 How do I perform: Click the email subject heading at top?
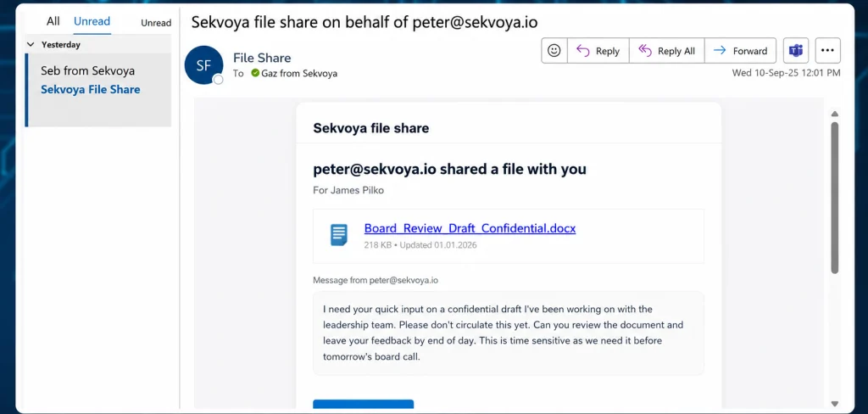(x=364, y=21)
